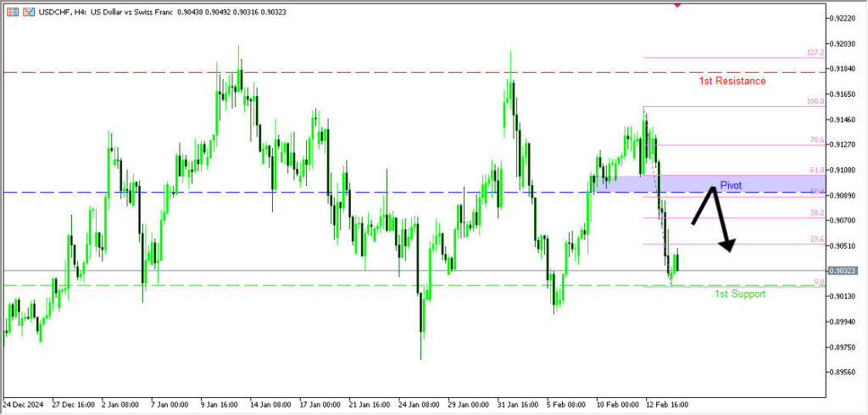
Task: Click the one-click trading panel icon
Action: click(x=30, y=13)
